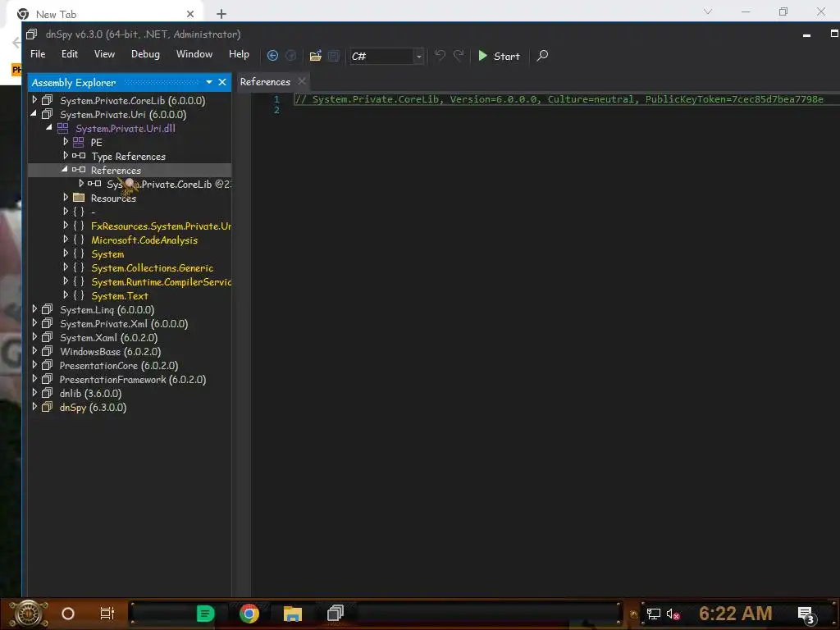Expand the Type References node
The height and width of the screenshot is (630, 840).
66,155
